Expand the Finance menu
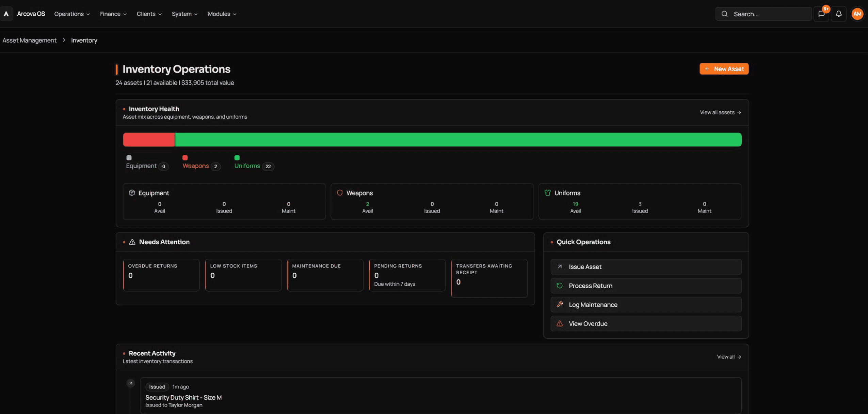Screen dimensions: 868x414 (113, 14)
